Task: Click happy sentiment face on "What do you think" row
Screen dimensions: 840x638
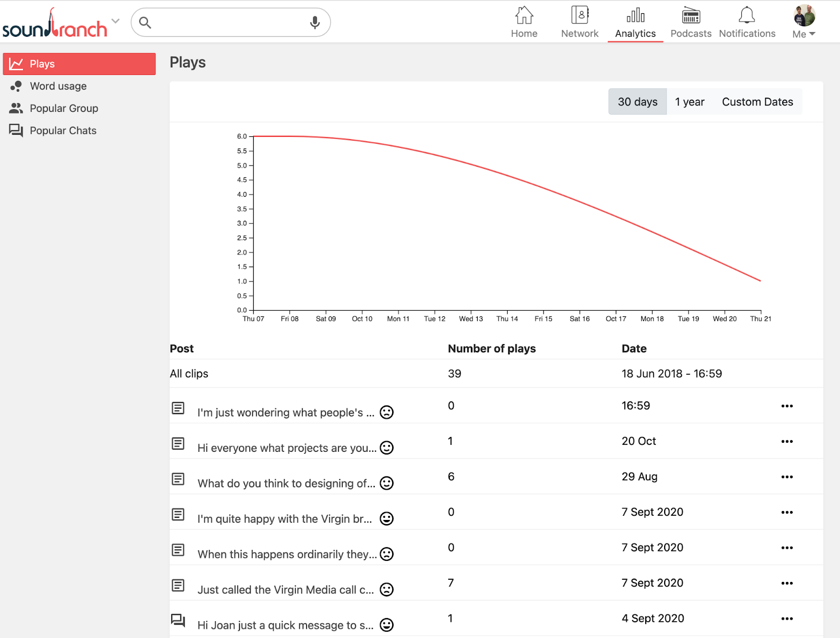Action: pyautogui.click(x=387, y=483)
